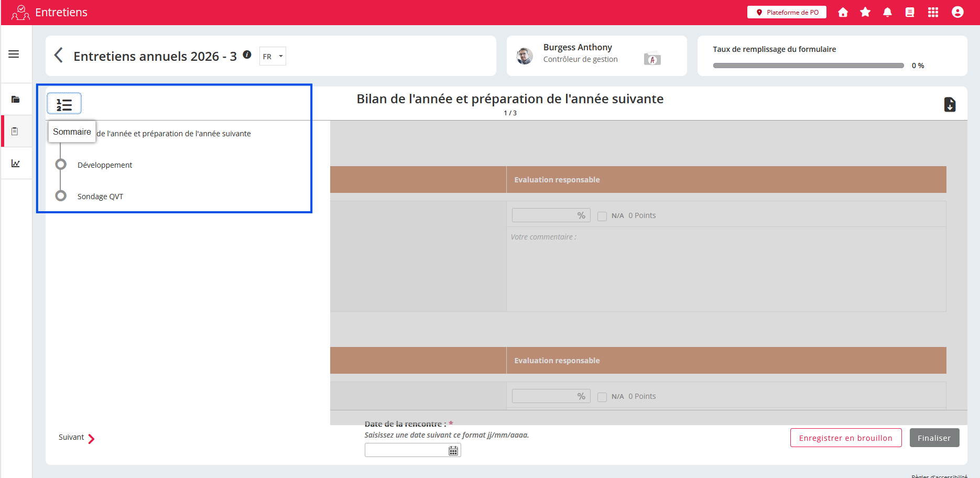Image resolution: width=980 pixels, height=478 pixels.
Task: Go back using the left chevron
Action: (59, 56)
